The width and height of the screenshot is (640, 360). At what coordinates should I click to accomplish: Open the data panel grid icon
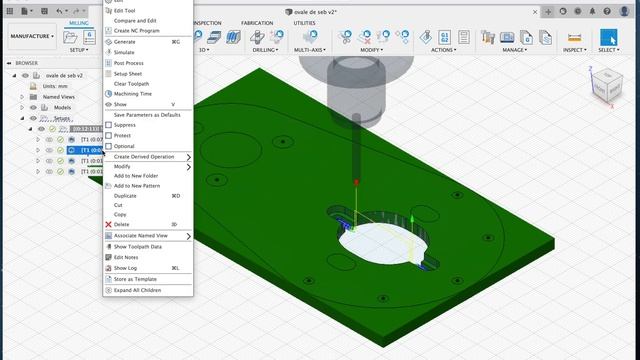(x=10, y=11)
